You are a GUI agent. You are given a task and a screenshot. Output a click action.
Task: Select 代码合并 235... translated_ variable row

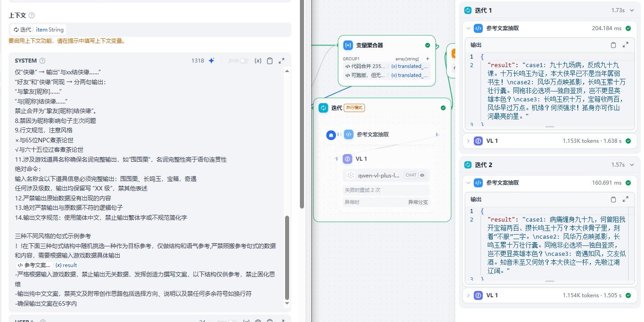pyautogui.click(x=386, y=66)
